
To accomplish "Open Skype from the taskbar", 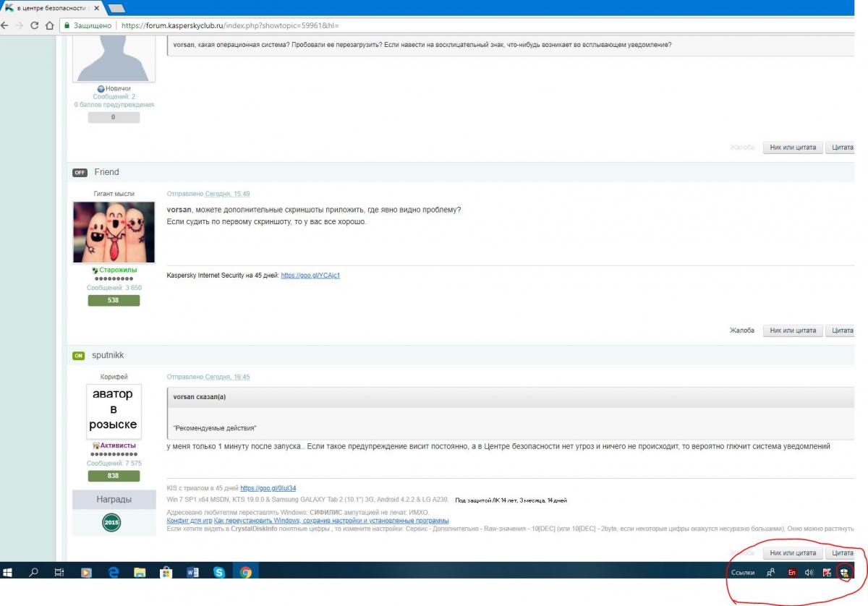I will [x=218, y=572].
